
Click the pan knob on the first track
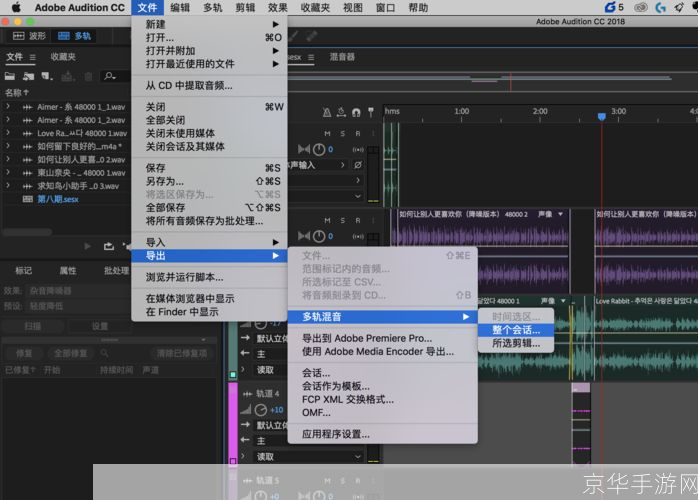click(x=318, y=149)
